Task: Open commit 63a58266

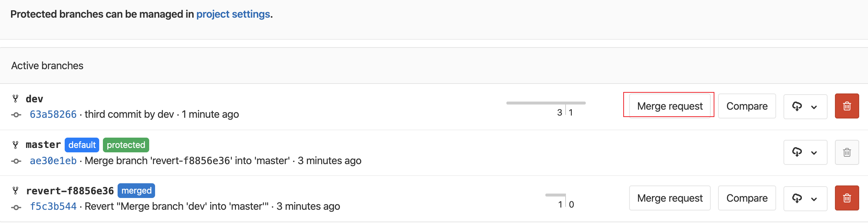Action: 53,114
